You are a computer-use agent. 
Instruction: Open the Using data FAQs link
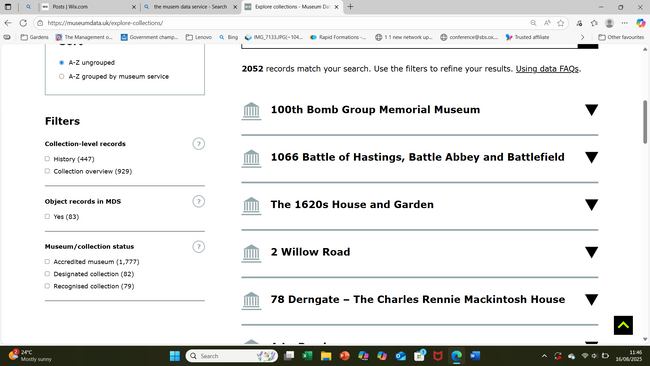[547, 69]
